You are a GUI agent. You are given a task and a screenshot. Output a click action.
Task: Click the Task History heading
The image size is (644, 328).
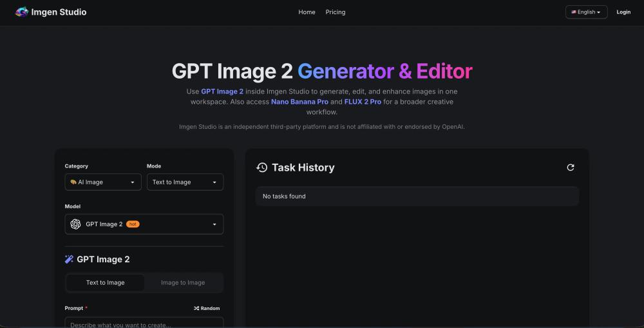[x=303, y=168]
